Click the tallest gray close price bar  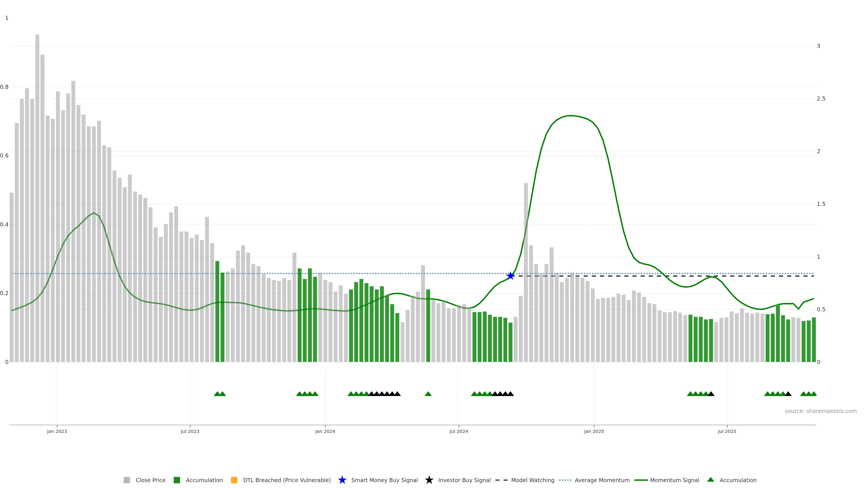tap(37, 168)
